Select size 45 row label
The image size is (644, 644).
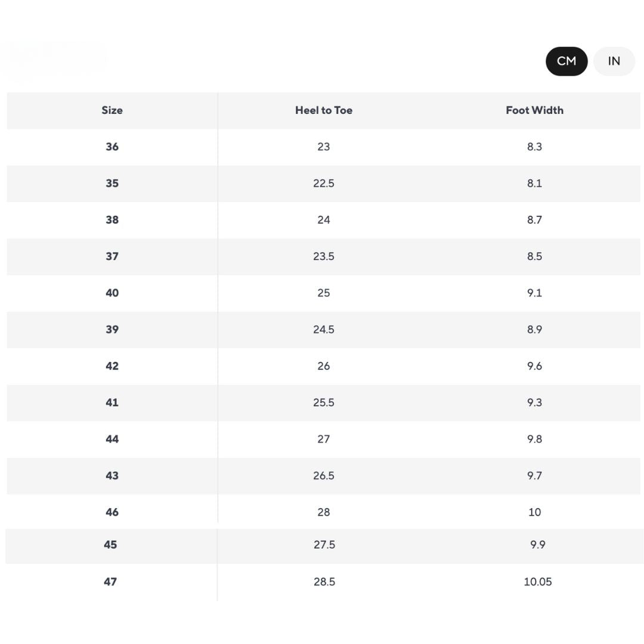pyautogui.click(x=110, y=544)
